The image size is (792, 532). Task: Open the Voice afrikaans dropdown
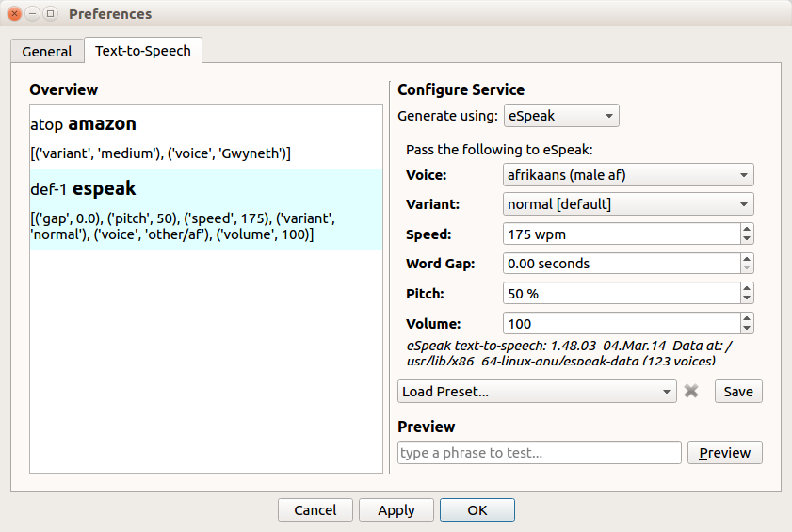628,175
